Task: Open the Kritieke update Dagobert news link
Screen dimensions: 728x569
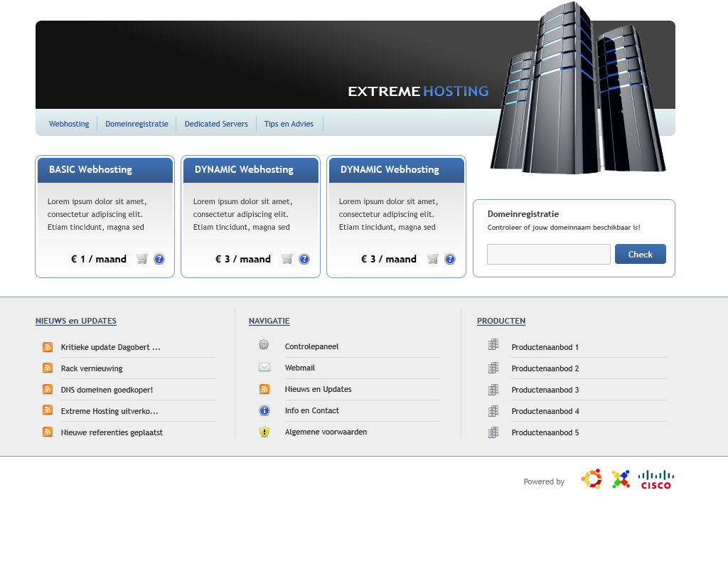Action: pos(110,347)
